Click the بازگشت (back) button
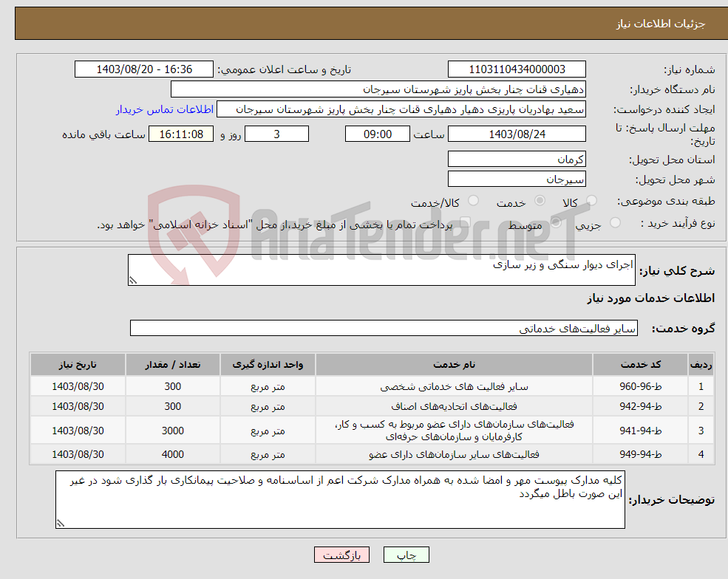Viewport: 728px width, 579px height. [x=341, y=555]
